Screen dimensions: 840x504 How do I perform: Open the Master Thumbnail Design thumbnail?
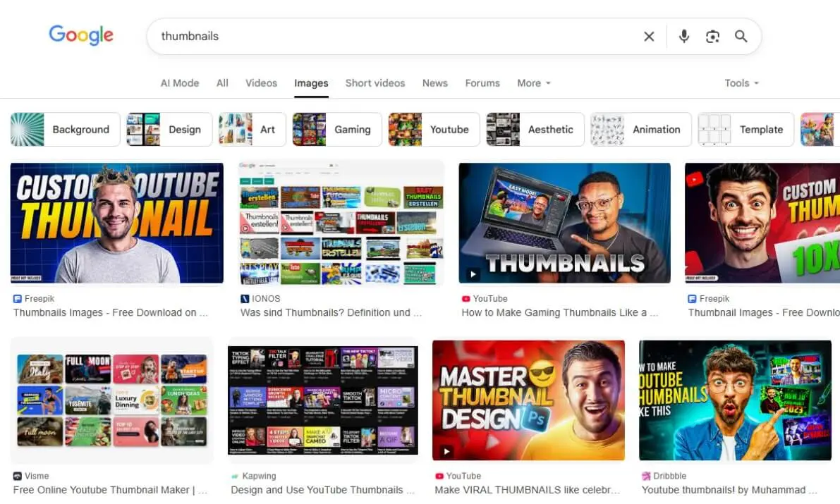(528, 400)
